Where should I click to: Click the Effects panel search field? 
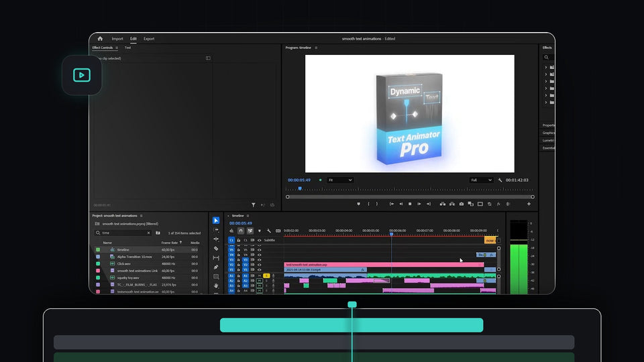[x=549, y=58]
